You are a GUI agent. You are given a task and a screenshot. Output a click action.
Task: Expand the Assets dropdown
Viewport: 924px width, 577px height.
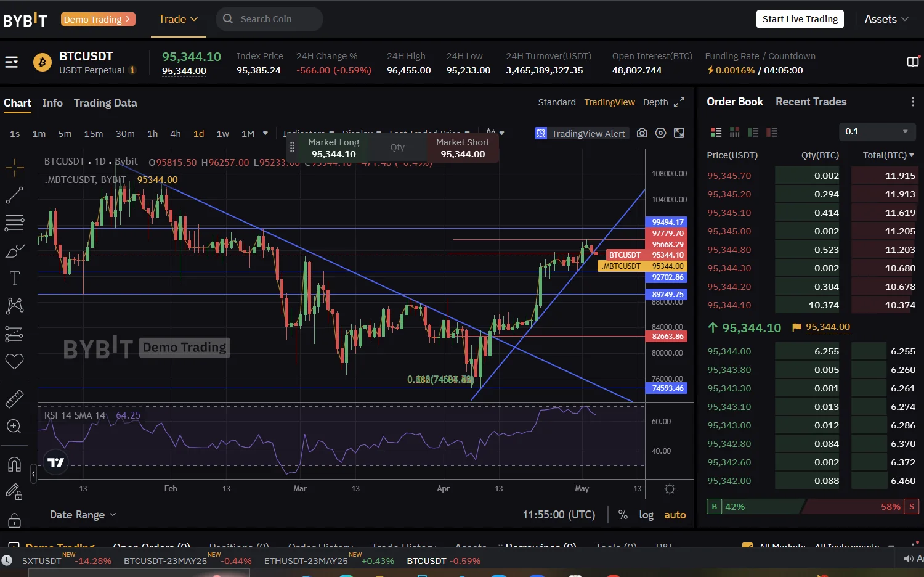pyautogui.click(x=886, y=19)
